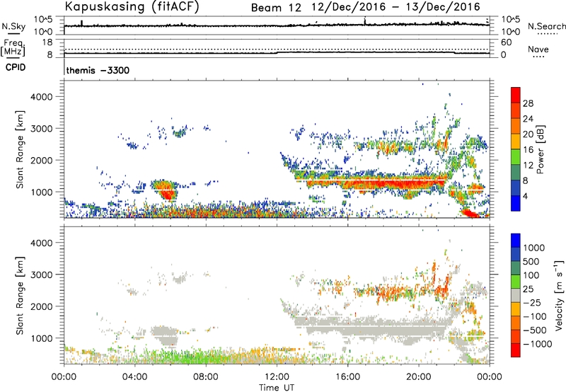Viewport: 566px width, 392px height.
Task: Pick the light green 12–16 dB power segment
Action: point(516,157)
